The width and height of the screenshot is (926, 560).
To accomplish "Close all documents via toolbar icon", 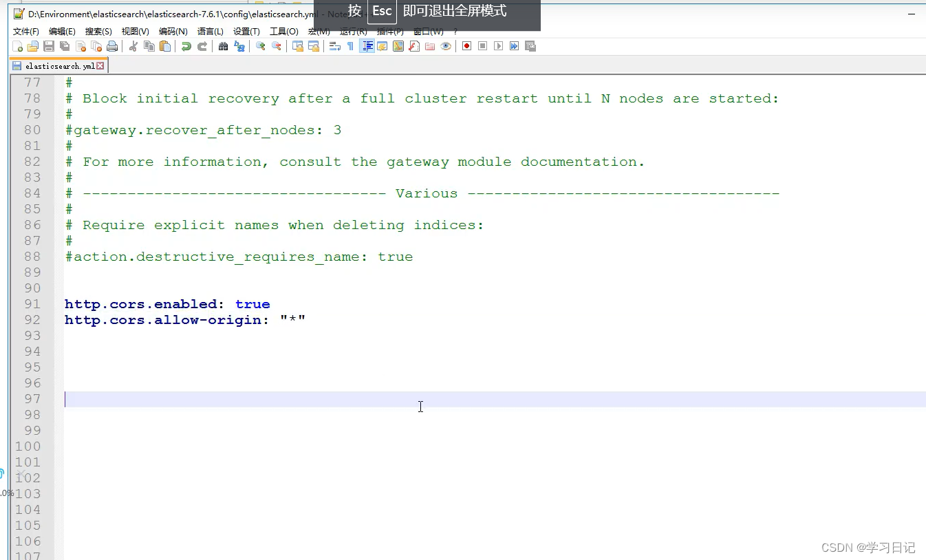I will coord(96,46).
